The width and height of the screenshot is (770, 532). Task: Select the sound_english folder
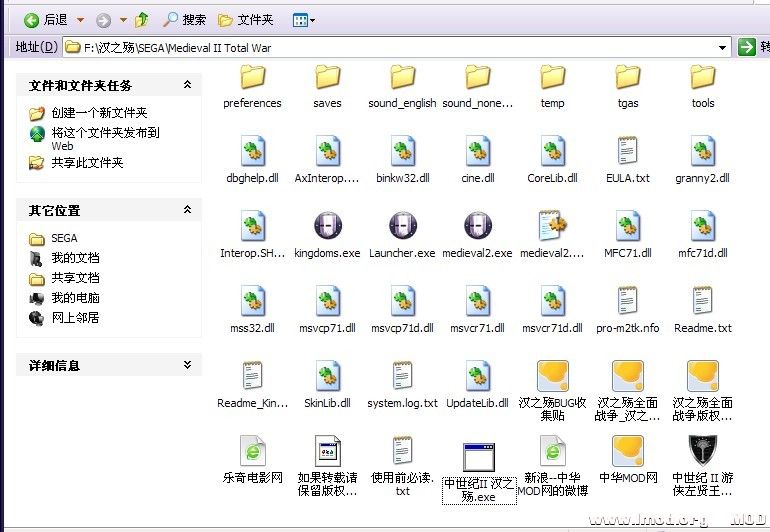[x=403, y=87]
